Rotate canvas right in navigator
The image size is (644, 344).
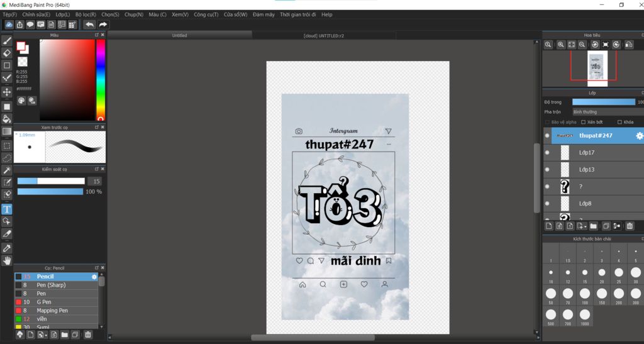tap(616, 45)
